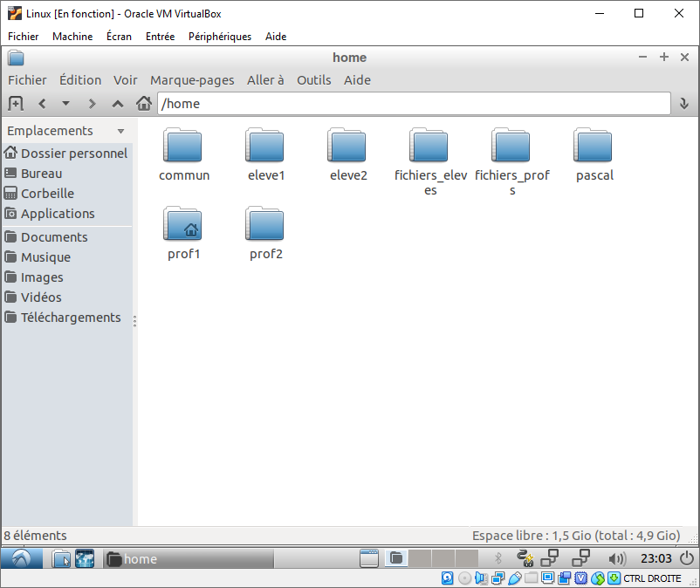Open the VirtualBox Périphériques menu
Screen dimensions: 700x588
coord(219,37)
